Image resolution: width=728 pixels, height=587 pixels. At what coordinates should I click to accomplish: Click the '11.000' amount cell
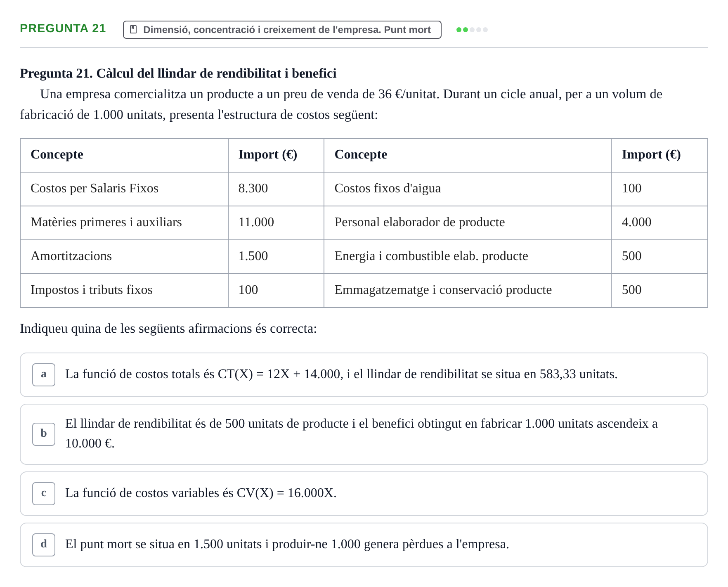tap(276, 223)
